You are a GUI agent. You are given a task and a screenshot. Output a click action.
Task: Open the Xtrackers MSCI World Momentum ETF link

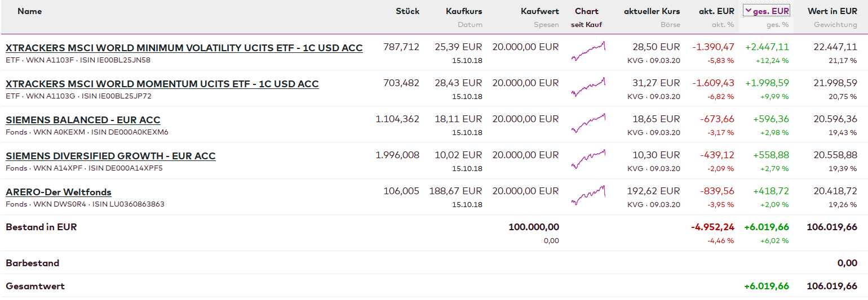162,84
